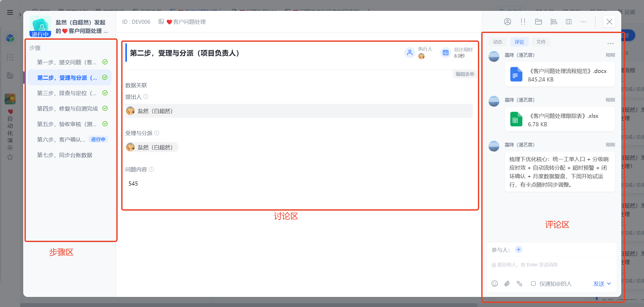Open the 客户问题处理跟踪表.xlsx attachment

[560, 119]
